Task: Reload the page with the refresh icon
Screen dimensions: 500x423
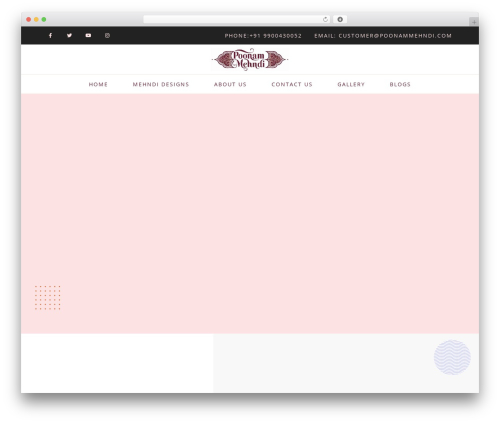Action: click(x=325, y=19)
